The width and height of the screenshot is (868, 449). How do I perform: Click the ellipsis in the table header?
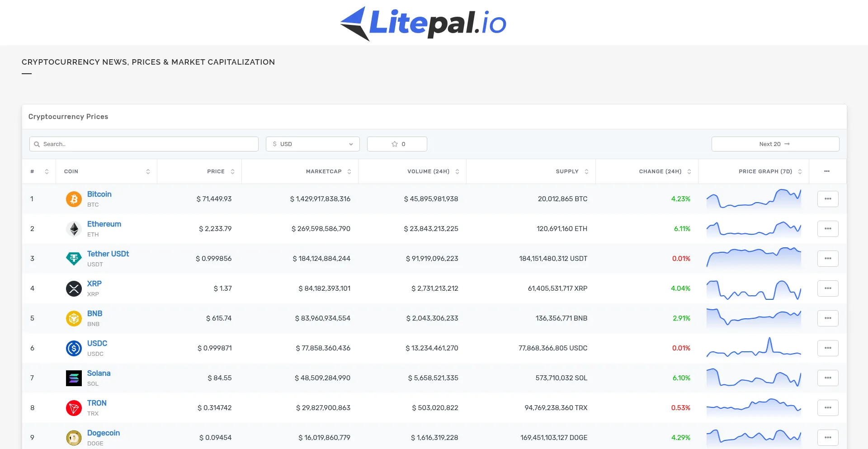(x=827, y=171)
